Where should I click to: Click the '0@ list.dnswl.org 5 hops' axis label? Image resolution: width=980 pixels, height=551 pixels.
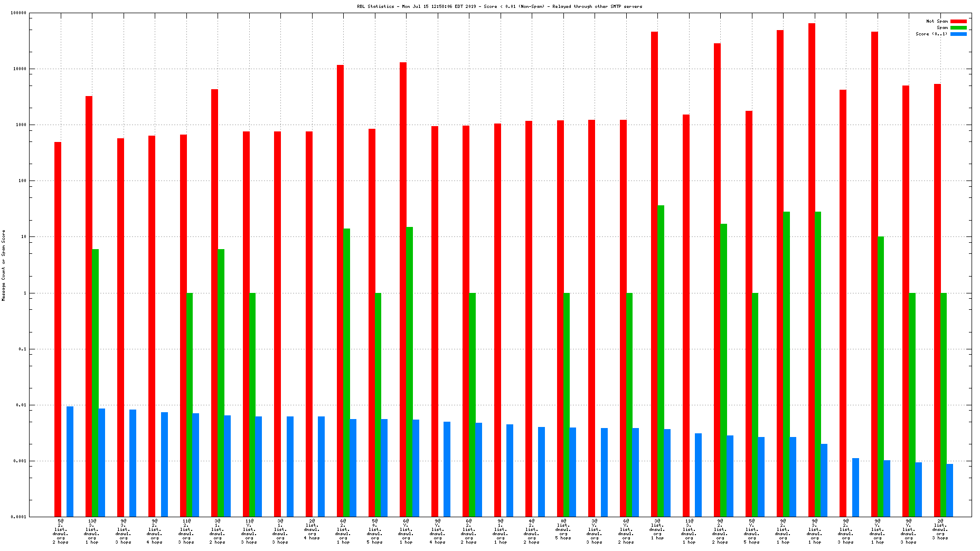tap(563, 529)
